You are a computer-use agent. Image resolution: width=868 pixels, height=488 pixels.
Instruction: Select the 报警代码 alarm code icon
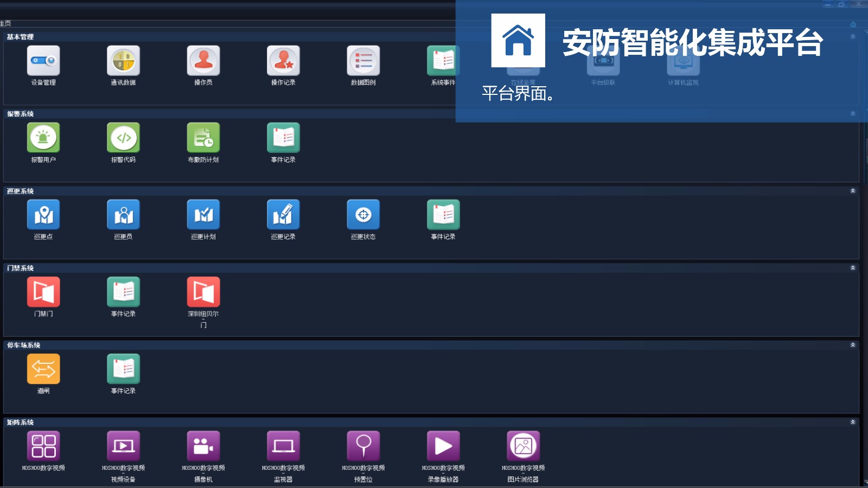click(123, 138)
